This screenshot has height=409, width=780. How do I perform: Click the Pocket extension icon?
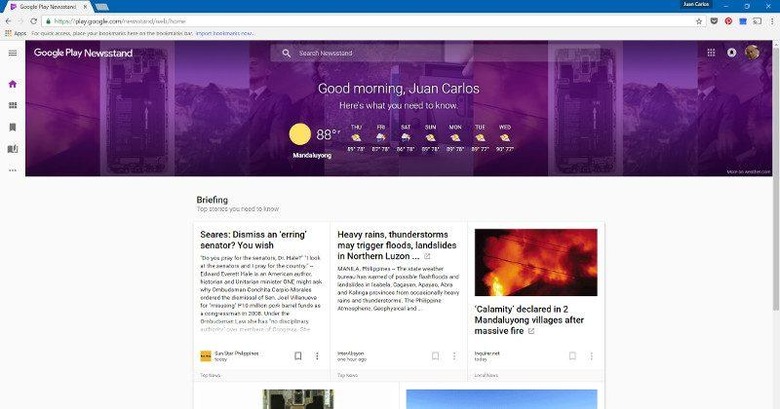pyautogui.click(x=714, y=21)
